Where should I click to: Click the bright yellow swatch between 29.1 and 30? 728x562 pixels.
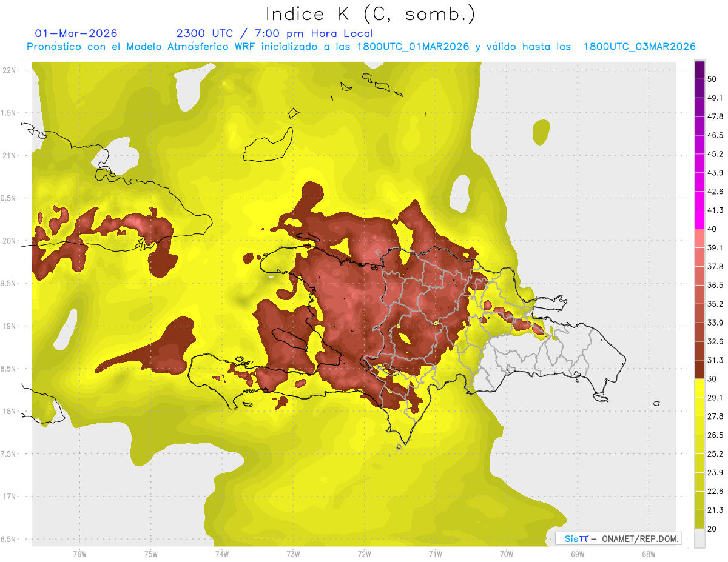[x=699, y=388]
